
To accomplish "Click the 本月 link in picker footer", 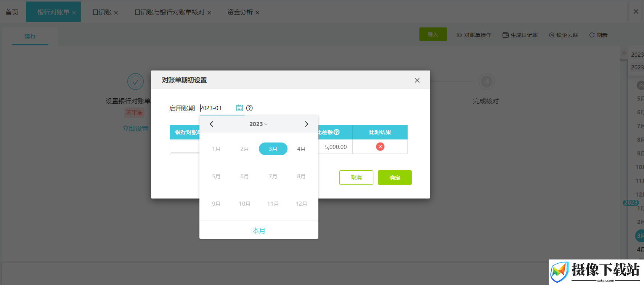I will pos(259,231).
